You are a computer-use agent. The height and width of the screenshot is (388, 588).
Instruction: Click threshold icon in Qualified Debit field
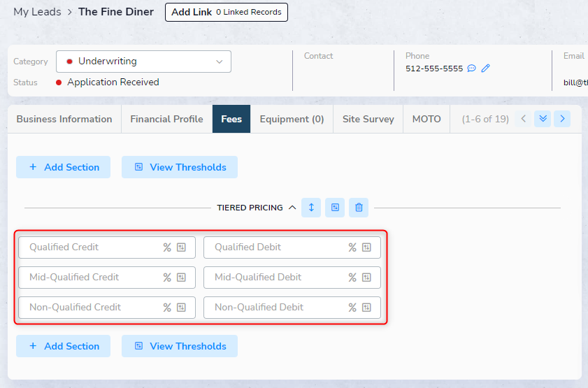(x=367, y=247)
